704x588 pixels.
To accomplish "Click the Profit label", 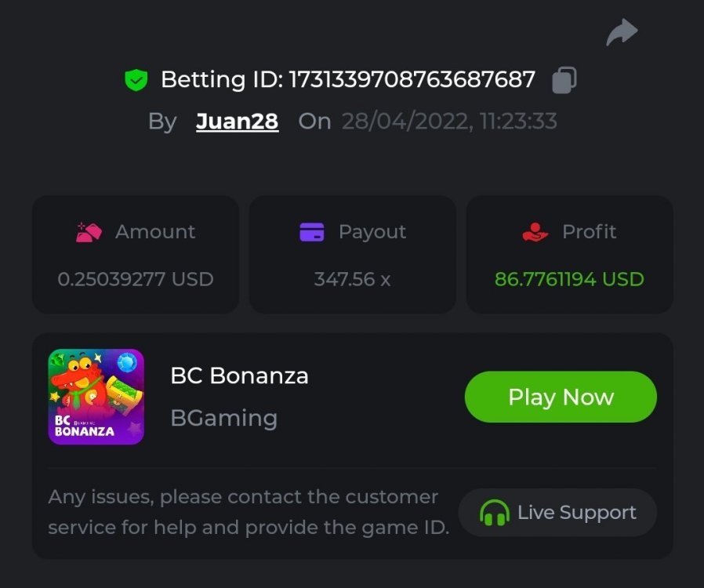I will [589, 232].
